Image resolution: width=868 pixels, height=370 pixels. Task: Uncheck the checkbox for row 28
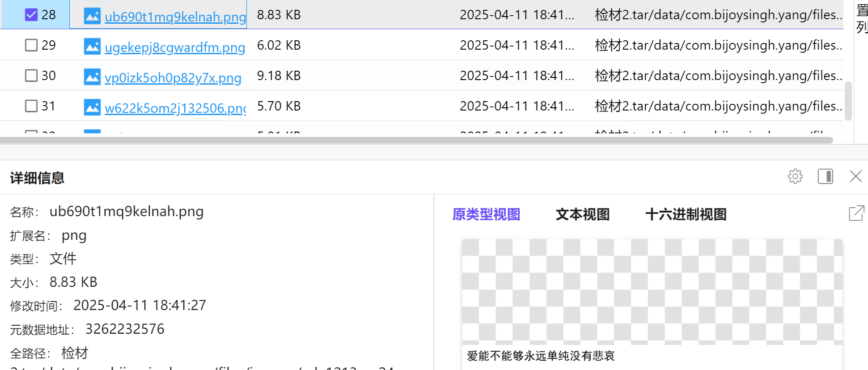point(31,15)
